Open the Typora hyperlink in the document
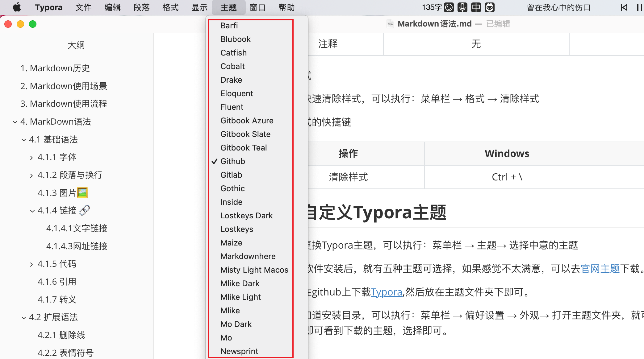 click(x=387, y=292)
